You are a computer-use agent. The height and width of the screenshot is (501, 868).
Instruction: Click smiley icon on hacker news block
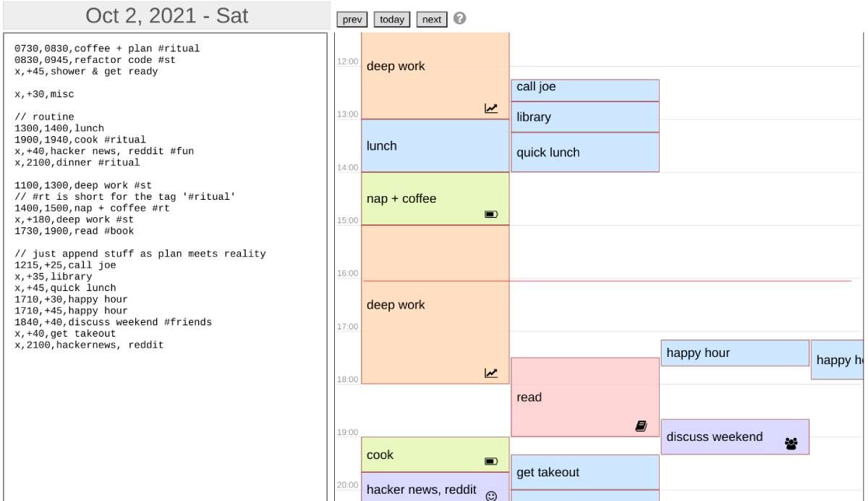point(491,496)
